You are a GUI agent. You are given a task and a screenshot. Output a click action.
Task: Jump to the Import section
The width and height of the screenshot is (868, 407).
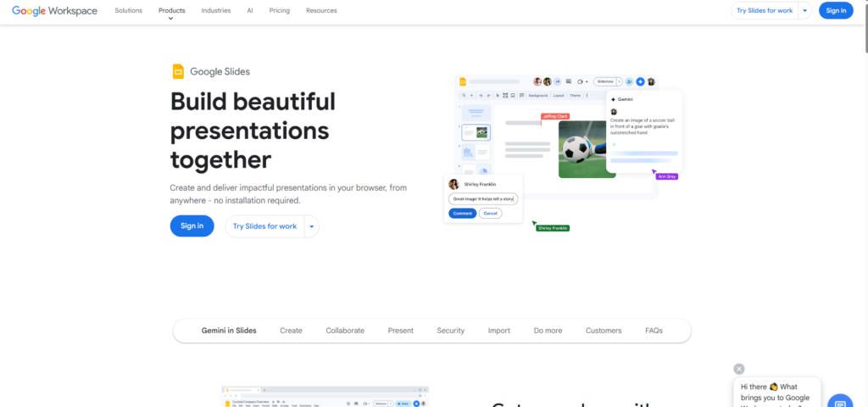coord(498,331)
